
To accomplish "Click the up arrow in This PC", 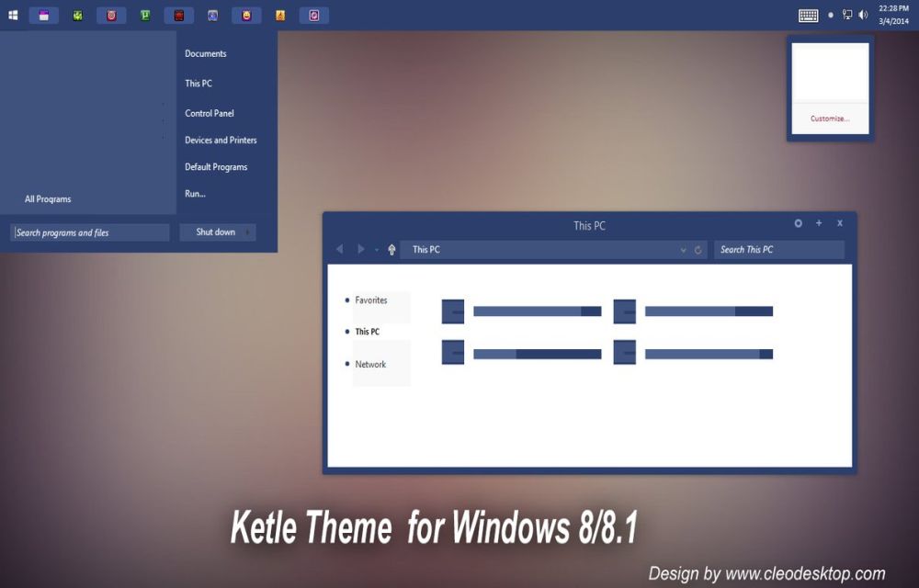I will (391, 250).
